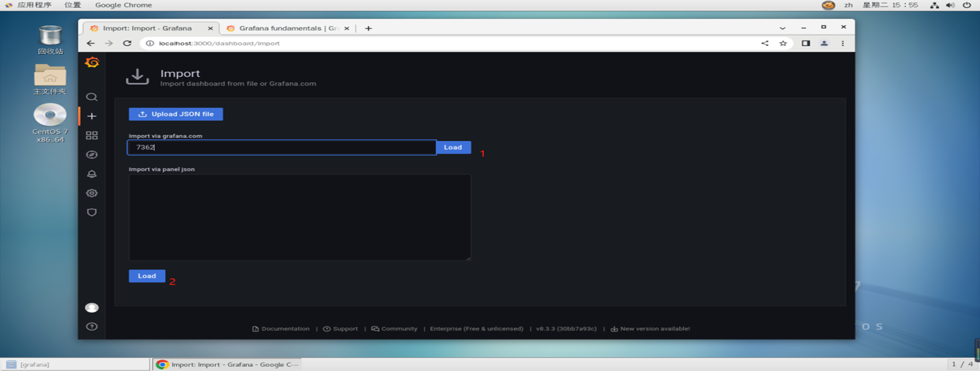Click the v8.3.3 version link
Screen dimensions: 980x371
(x=566, y=329)
